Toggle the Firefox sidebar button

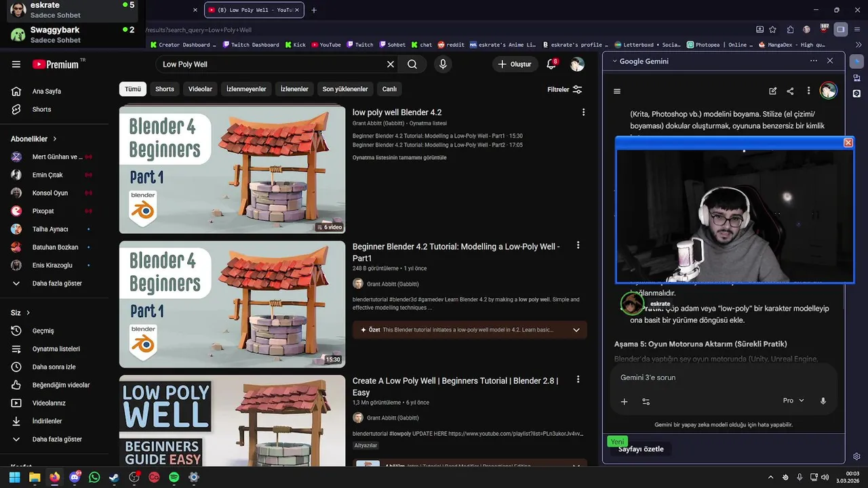click(841, 29)
